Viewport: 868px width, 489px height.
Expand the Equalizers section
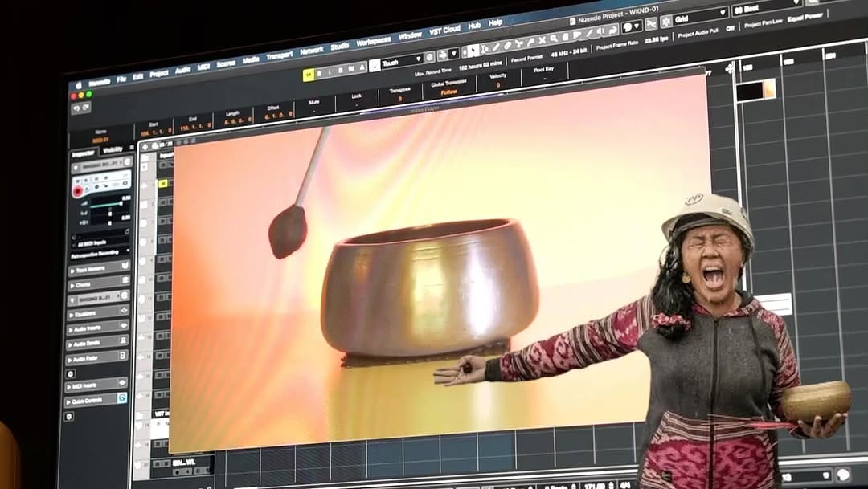pyautogui.click(x=98, y=314)
